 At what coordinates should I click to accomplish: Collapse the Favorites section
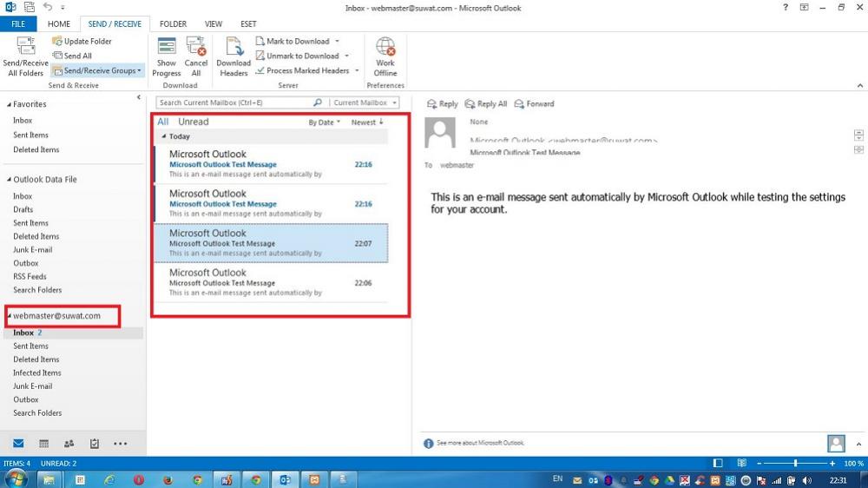click(x=9, y=105)
